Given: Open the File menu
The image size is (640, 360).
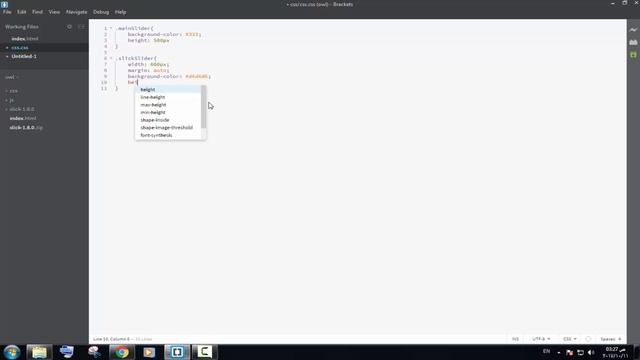Looking at the screenshot, I should click(7, 12).
